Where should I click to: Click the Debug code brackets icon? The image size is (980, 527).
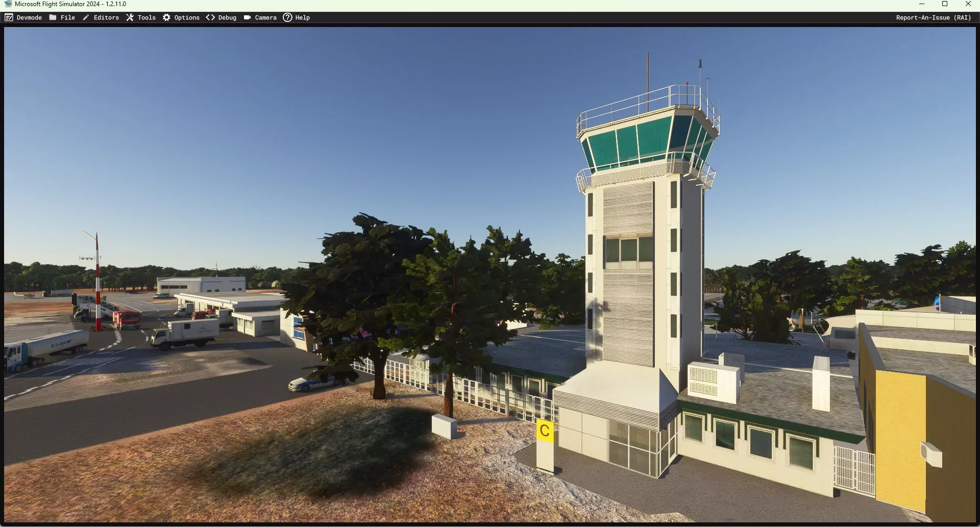click(x=210, y=17)
